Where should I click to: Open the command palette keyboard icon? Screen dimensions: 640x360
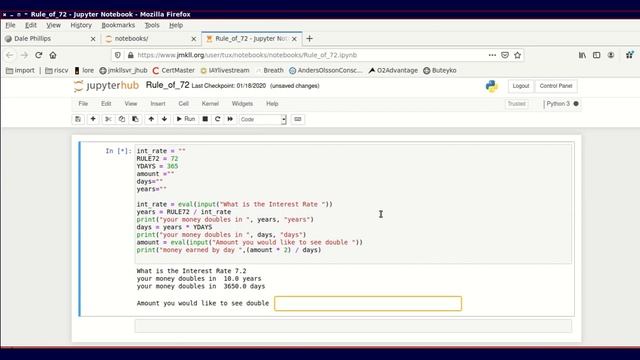298,119
